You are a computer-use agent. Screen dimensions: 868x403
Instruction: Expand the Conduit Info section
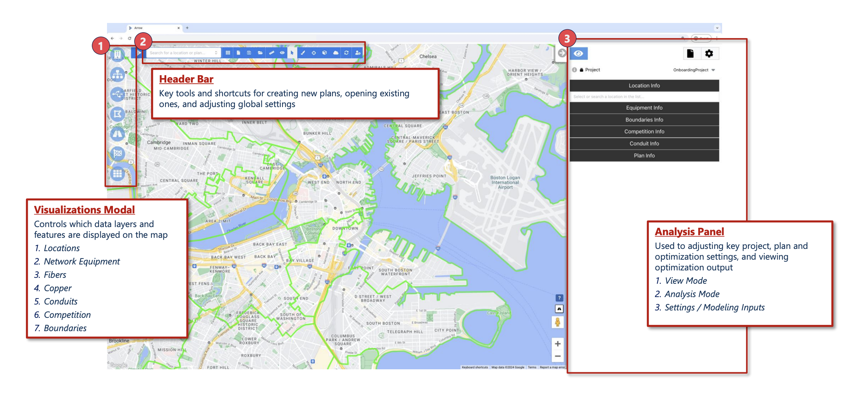click(x=644, y=144)
